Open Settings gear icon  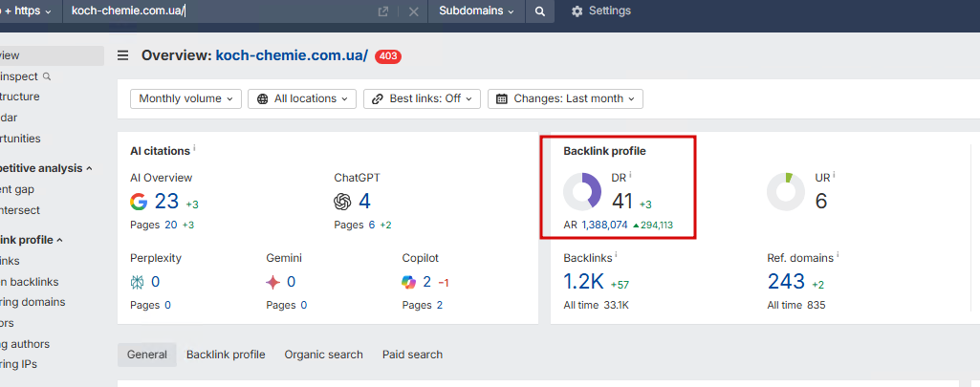pos(577,11)
